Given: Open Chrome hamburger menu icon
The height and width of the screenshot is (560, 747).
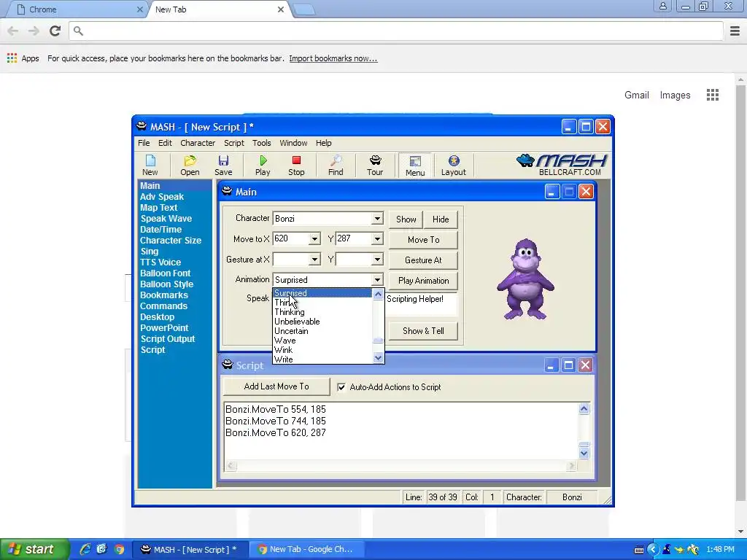Looking at the screenshot, I should tap(735, 31).
